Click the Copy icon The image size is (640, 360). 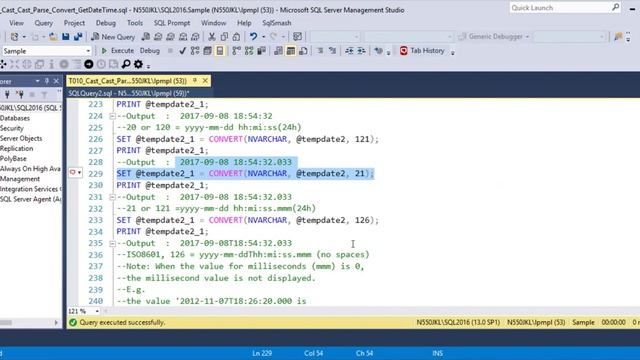tap(224, 37)
